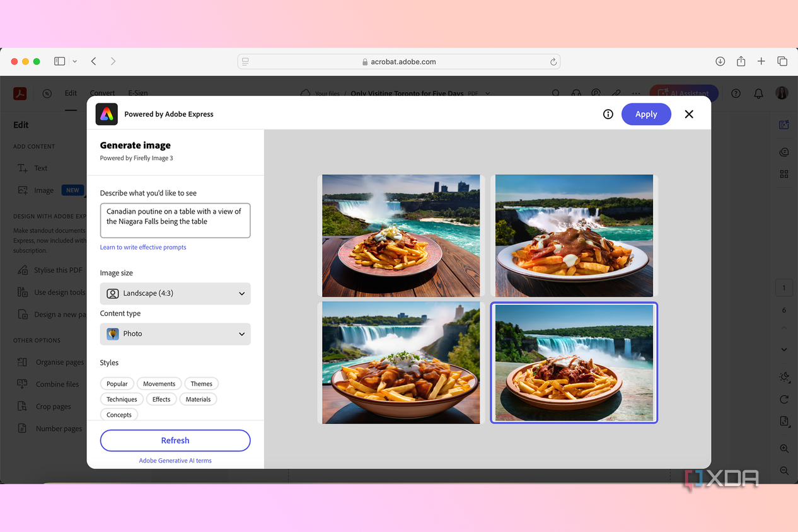Click the Safari sidebar toggle icon
The width and height of the screenshot is (798, 532).
tap(60, 61)
